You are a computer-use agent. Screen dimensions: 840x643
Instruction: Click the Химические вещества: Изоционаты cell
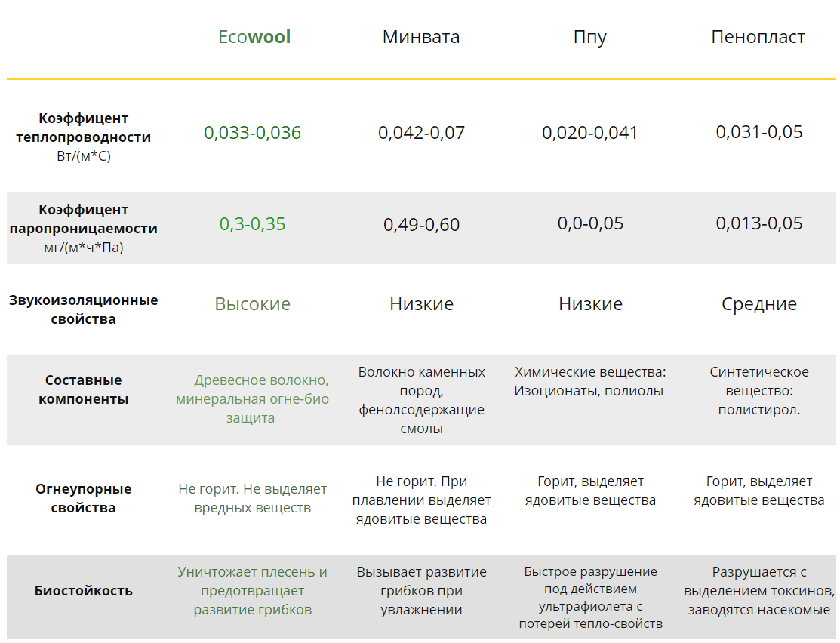point(590,382)
